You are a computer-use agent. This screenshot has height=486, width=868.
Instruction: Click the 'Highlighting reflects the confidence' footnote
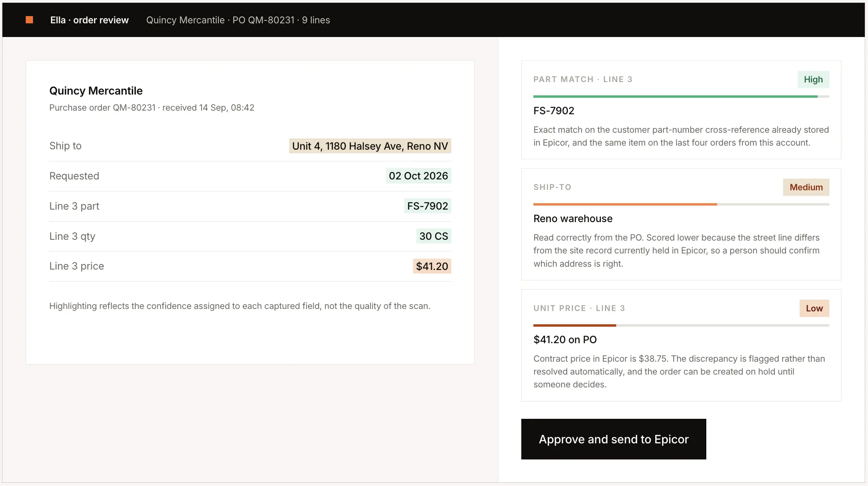pos(240,306)
